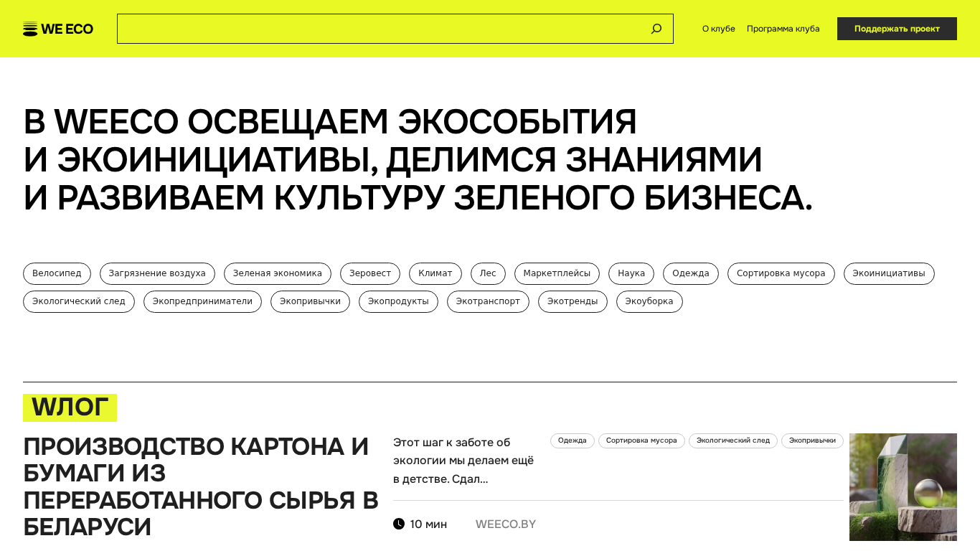Open the article Производство картона и бумаги

201,486
